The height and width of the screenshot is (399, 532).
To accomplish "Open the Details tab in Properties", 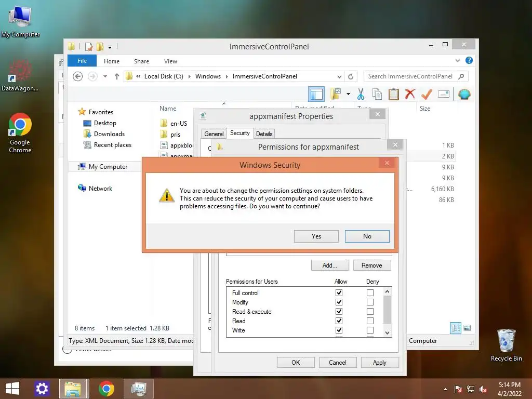I will 264,134.
